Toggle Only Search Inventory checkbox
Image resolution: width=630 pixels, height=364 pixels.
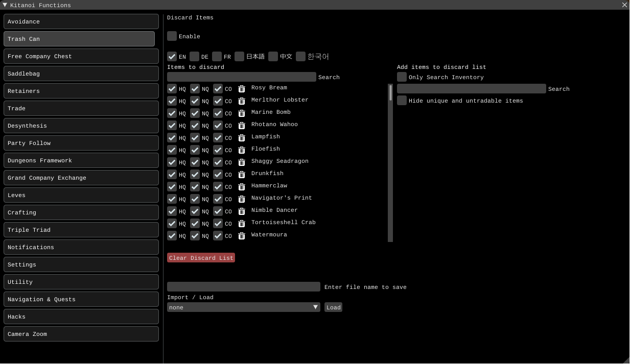coord(402,77)
